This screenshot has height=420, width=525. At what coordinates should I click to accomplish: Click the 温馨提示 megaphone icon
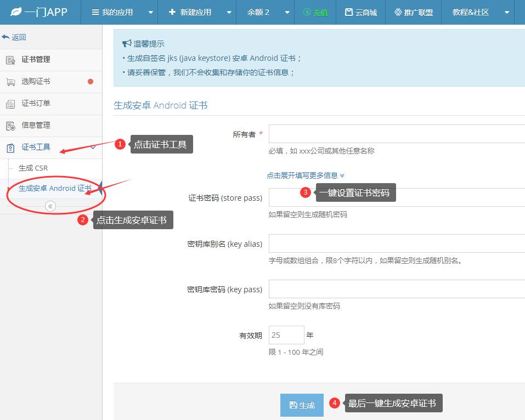(x=127, y=43)
